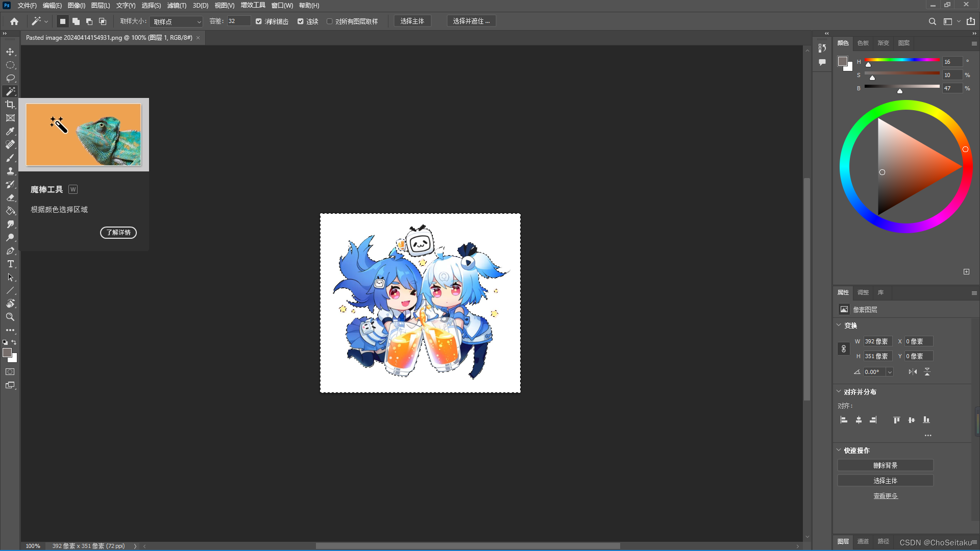The height and width of the screenshot is (551, 980).
Task: Open the 查看更多 link
Action: pyautogui.click(x=885, y=496)
